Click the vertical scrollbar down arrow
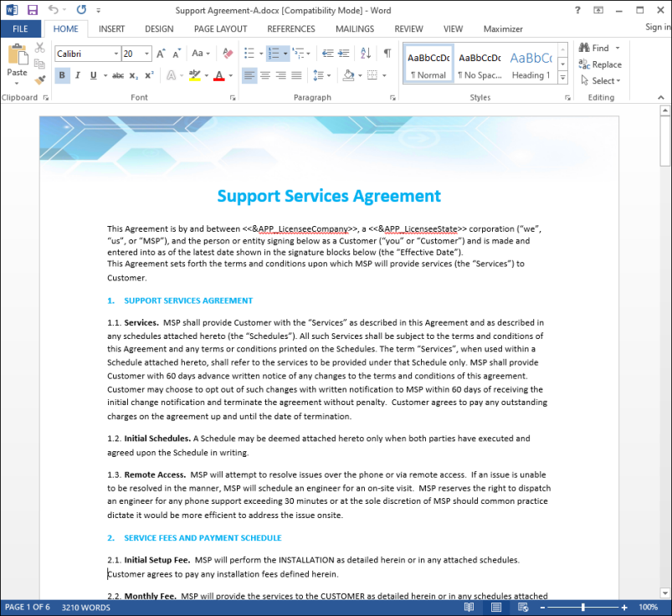 (664, 593)
